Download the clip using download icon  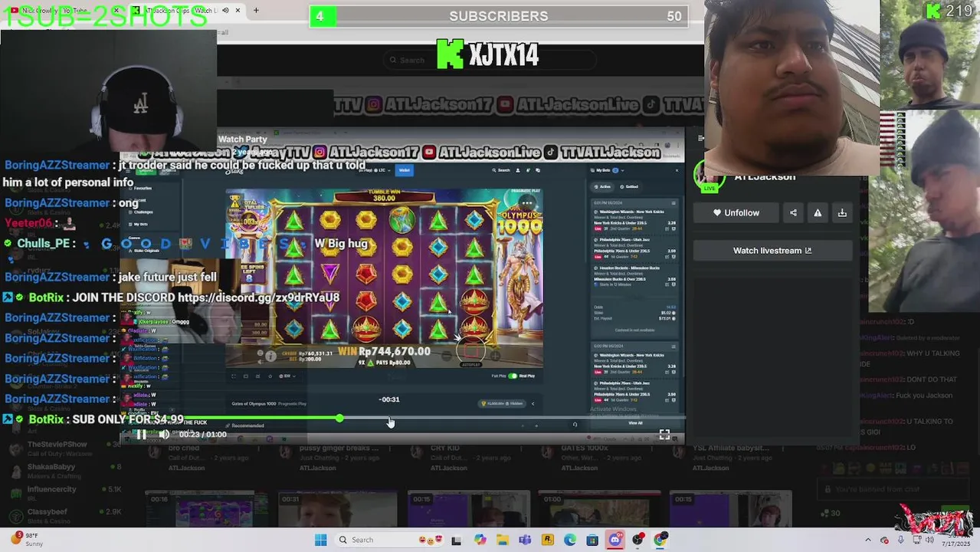tap(842, 213)
